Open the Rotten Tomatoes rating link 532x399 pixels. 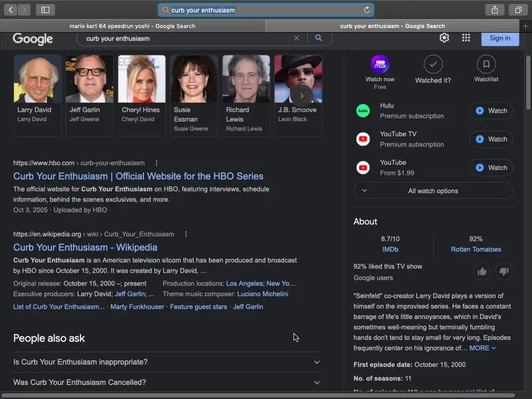476,249
